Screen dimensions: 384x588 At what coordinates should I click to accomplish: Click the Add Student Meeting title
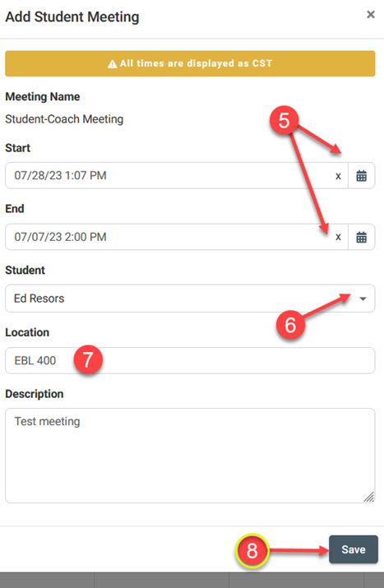pyautogui.click(x=72, y=17)
